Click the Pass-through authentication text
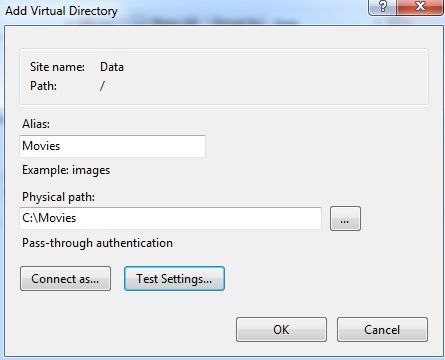The width and height of the screenshot is (445, 360). (97, 243)
